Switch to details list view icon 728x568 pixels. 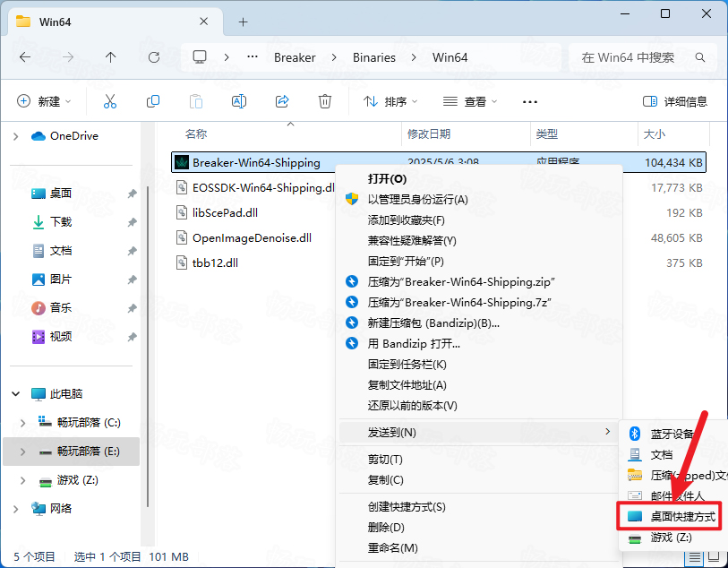[694, 556]
